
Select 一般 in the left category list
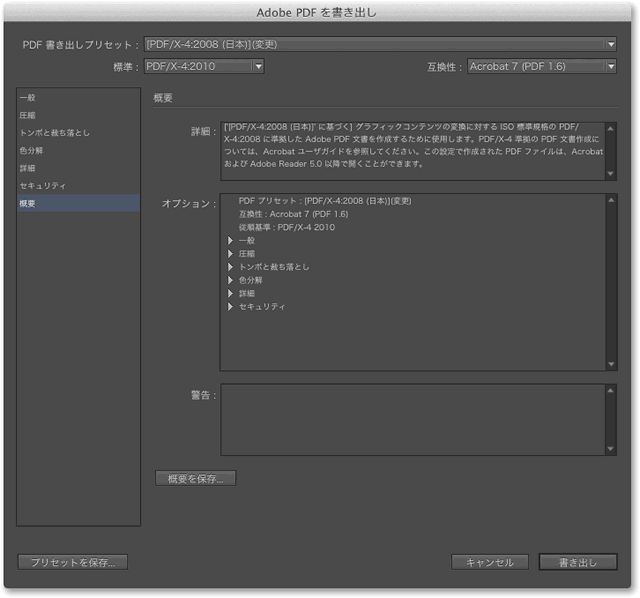(27, 98)
